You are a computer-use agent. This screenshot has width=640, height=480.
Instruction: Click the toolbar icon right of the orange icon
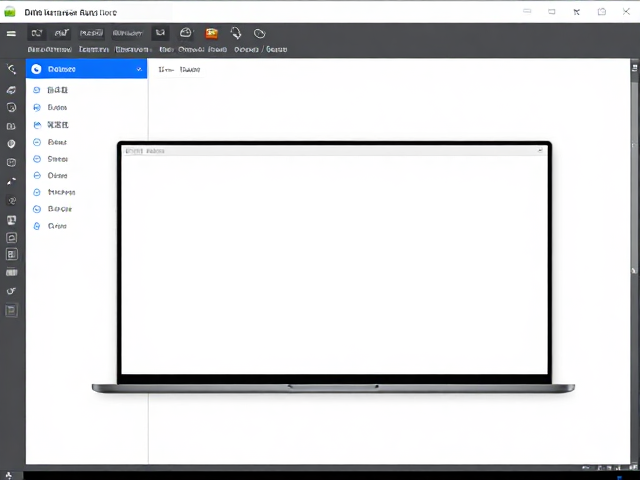click(236, 33)
